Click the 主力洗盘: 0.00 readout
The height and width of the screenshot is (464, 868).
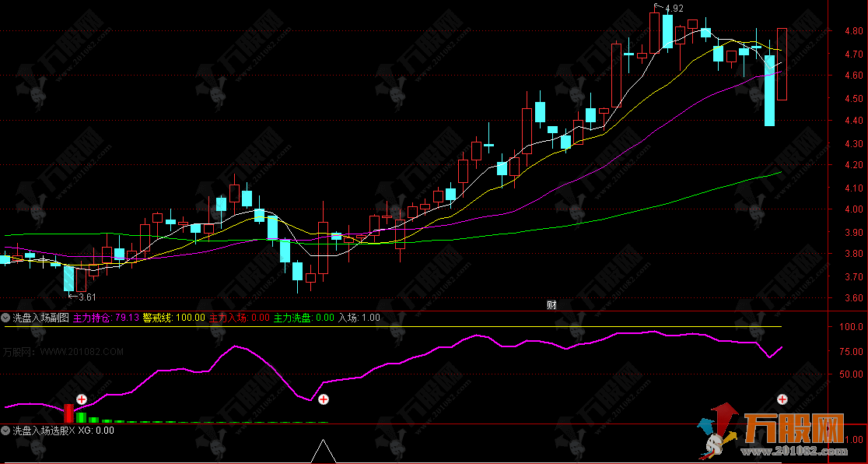pyautogui.click(x=304, y=318)
